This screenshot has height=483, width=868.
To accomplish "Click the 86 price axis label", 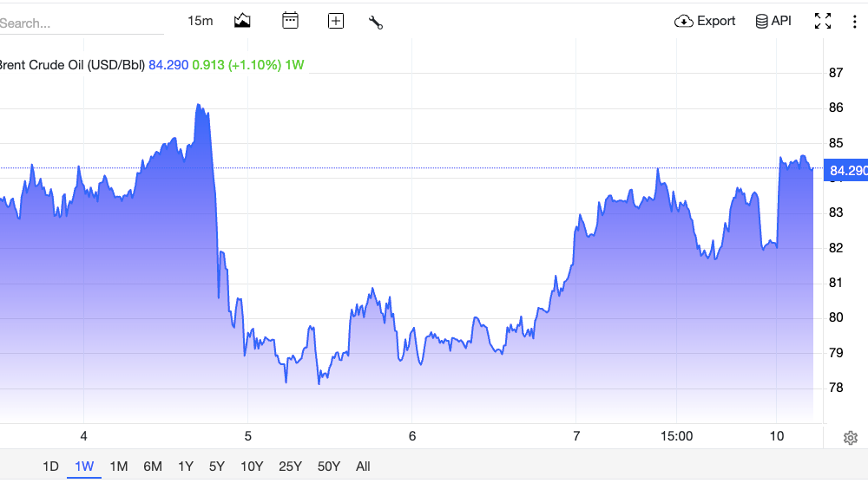I will (x=836, y=108).
